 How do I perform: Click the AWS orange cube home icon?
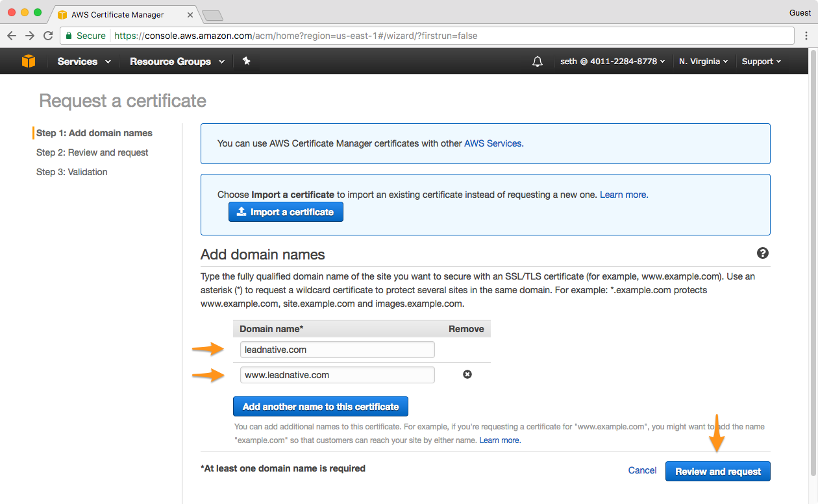pos(29,61)
